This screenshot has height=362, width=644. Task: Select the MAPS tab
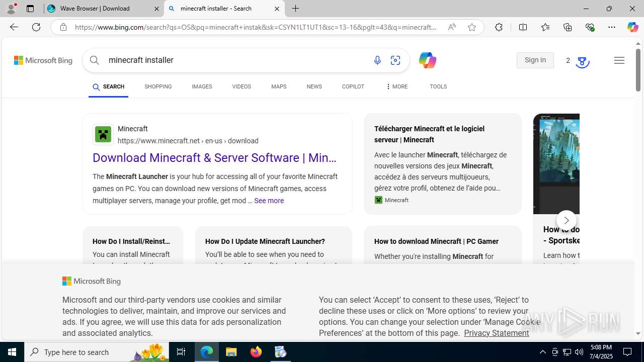point(279,87)
